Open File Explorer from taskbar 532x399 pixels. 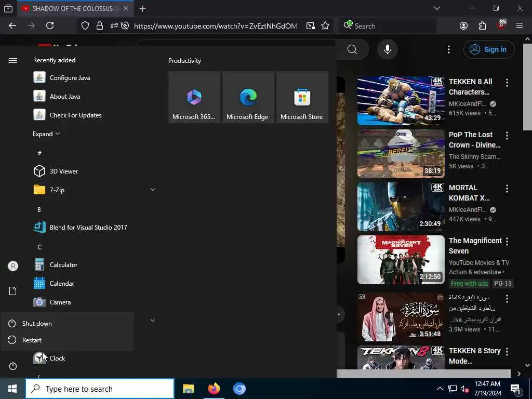[188, 389]
